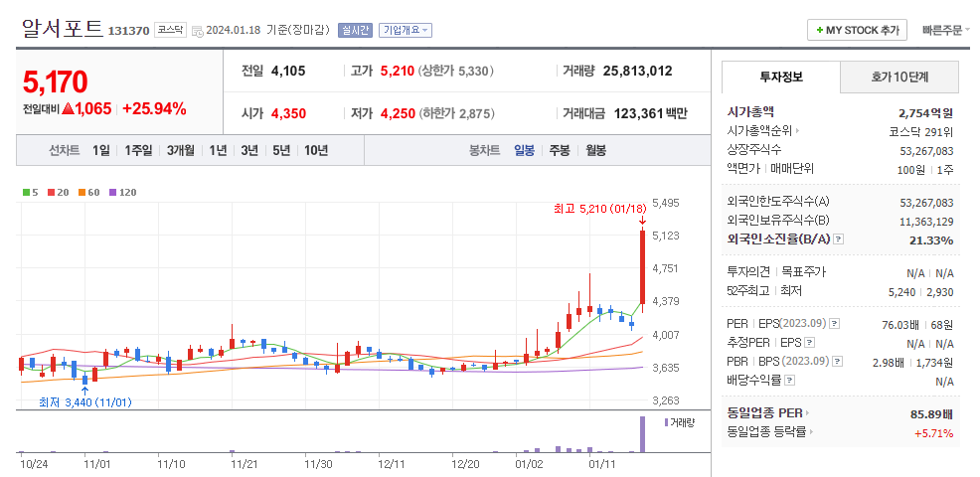Open the 기업개요 dropdown
The width and height of the screenshot is (980, 477).
(405, 30)
